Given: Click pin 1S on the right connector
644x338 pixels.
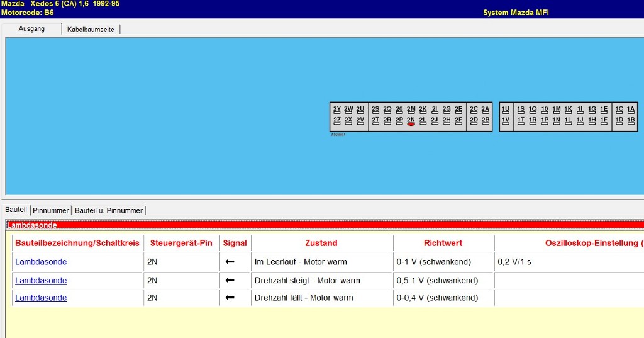Looking at the screenshot, I should click(521, 109).
